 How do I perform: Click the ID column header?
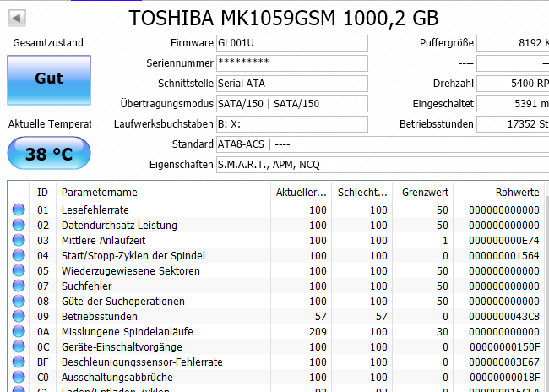coord(43,193)
